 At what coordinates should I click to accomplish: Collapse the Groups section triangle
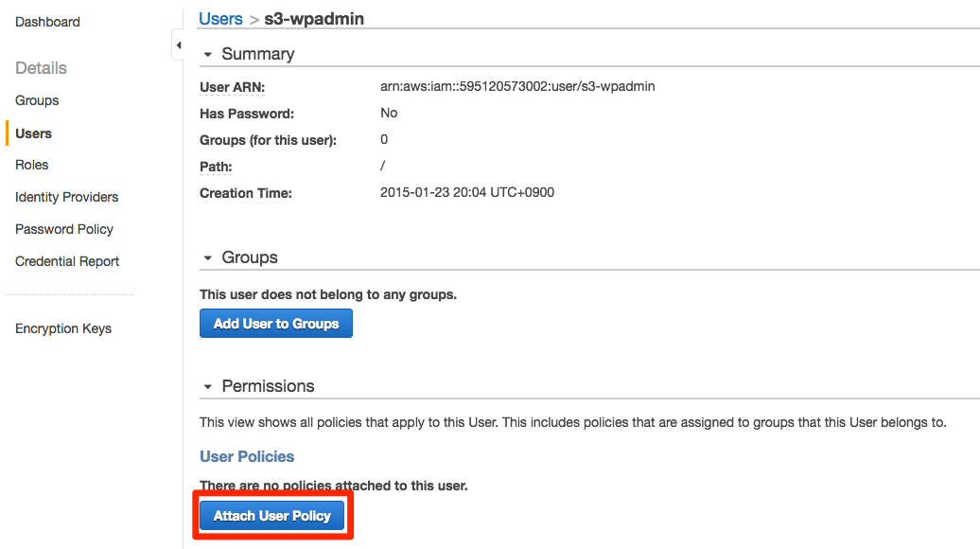point(208,257)
